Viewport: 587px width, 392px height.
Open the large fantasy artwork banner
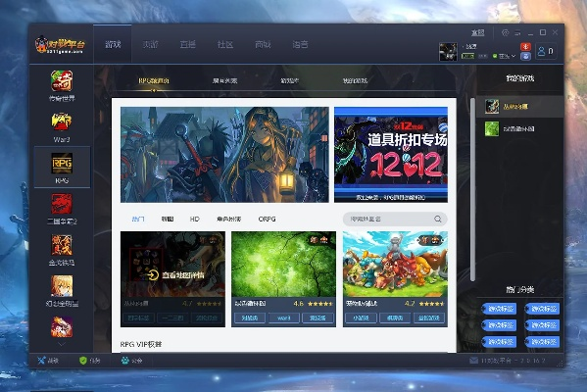(224, 155)
